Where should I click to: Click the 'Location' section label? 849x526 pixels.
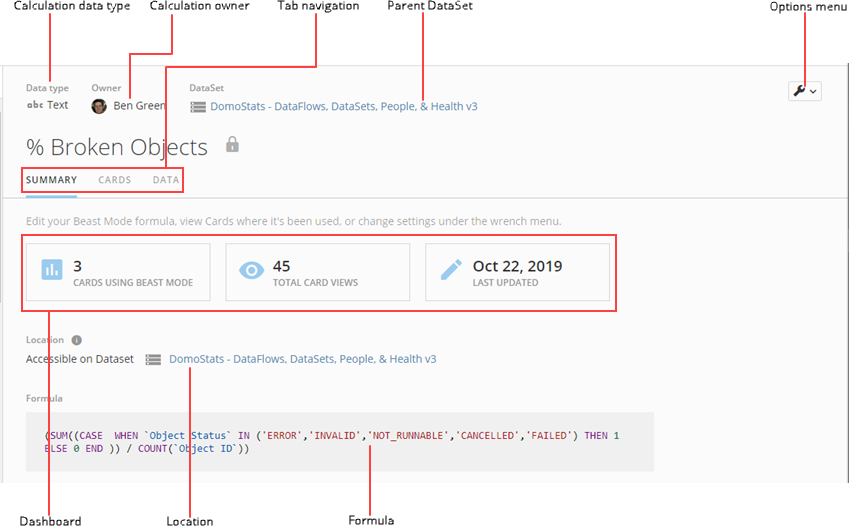(45, 340)
